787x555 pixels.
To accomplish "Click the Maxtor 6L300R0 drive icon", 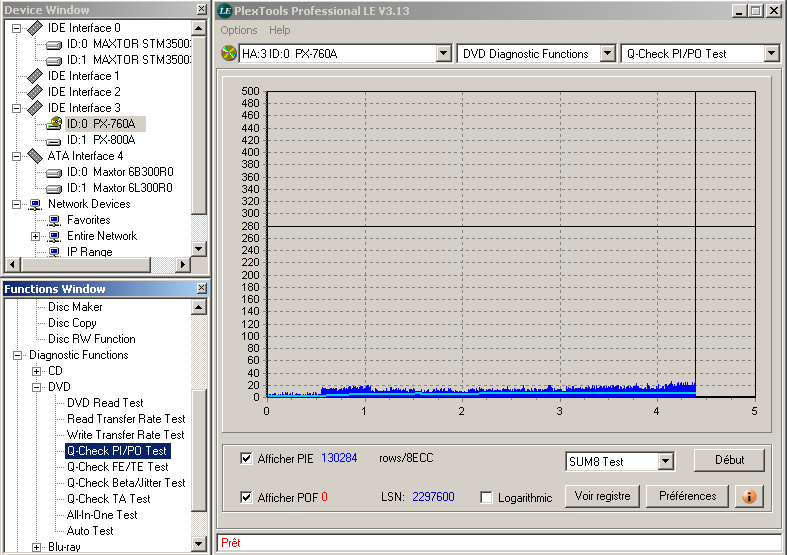I will [54, 189].
